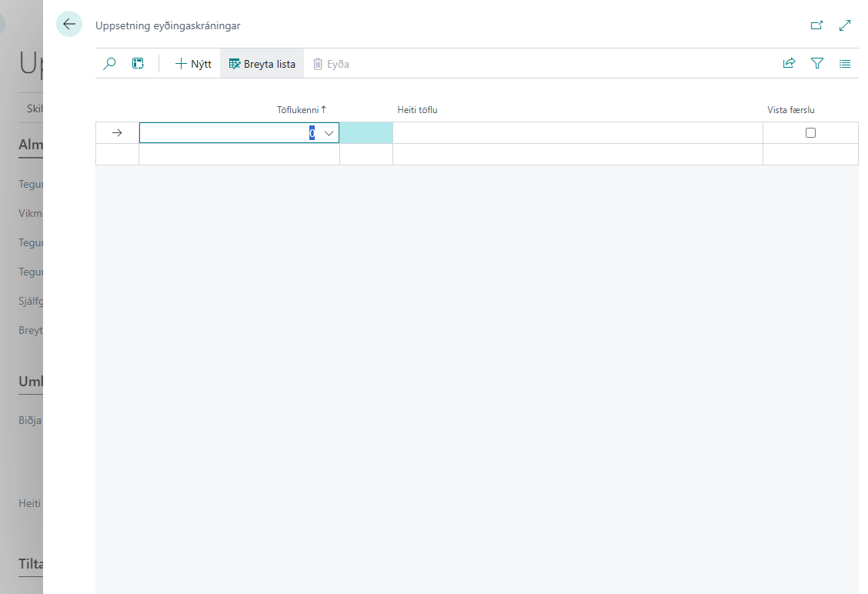868x594 pixels.
Task: Click the Uppsetning eyðingaskráningar page title
Action: 168,25
